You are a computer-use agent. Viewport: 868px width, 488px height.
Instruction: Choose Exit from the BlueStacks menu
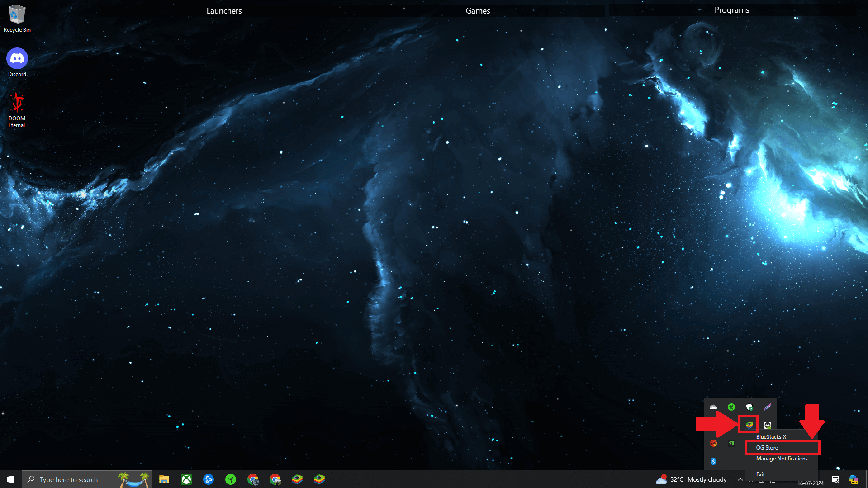(x=760, y=474)
